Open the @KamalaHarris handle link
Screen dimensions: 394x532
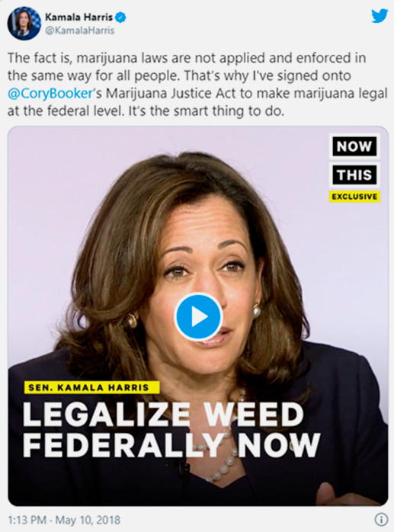[x=80, y=30]
